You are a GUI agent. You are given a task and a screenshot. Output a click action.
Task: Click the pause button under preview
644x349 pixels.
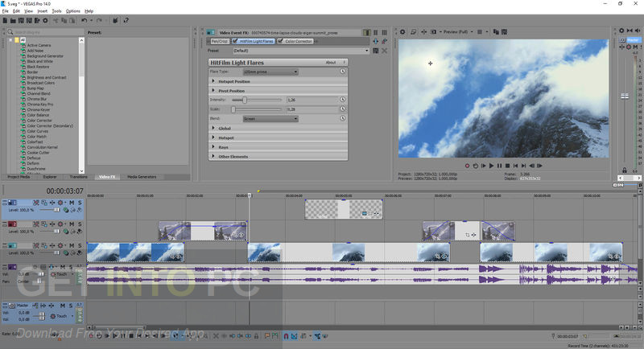click(499, 166)
